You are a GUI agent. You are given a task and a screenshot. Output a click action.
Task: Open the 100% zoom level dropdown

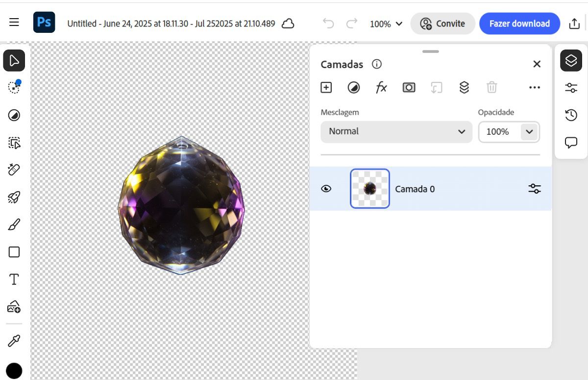[386, 24]
